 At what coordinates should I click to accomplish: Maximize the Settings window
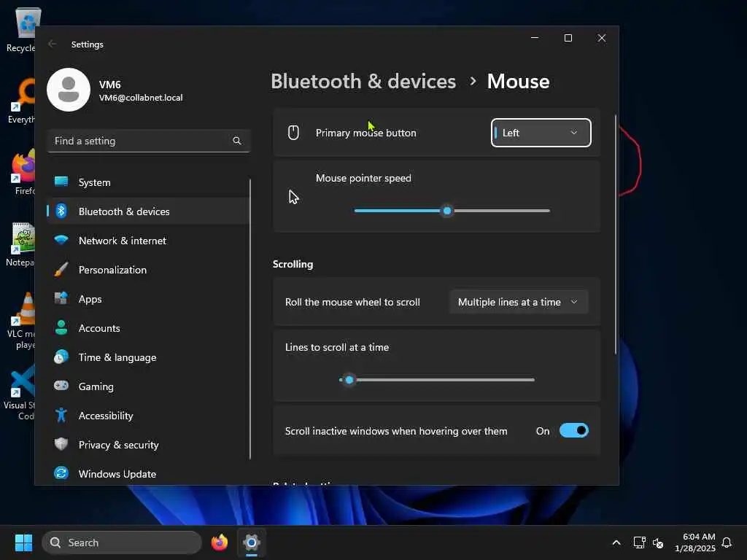568,38
